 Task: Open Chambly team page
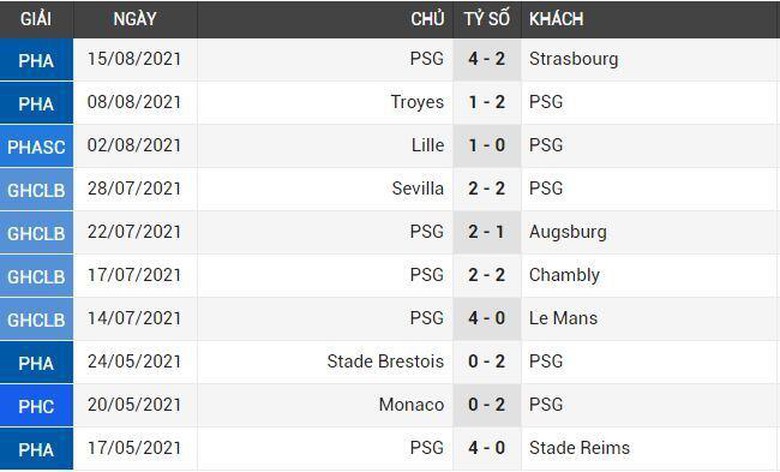tap(564, 274)
